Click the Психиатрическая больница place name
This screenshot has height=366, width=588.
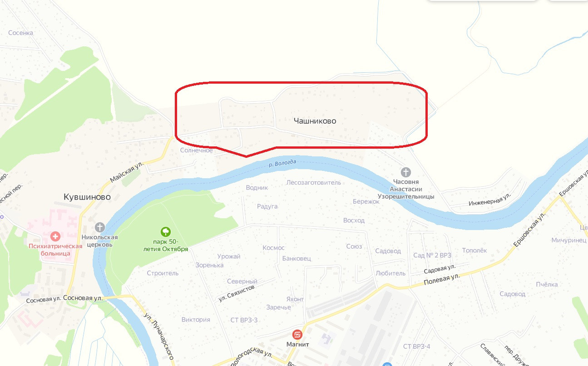(55, 250)
